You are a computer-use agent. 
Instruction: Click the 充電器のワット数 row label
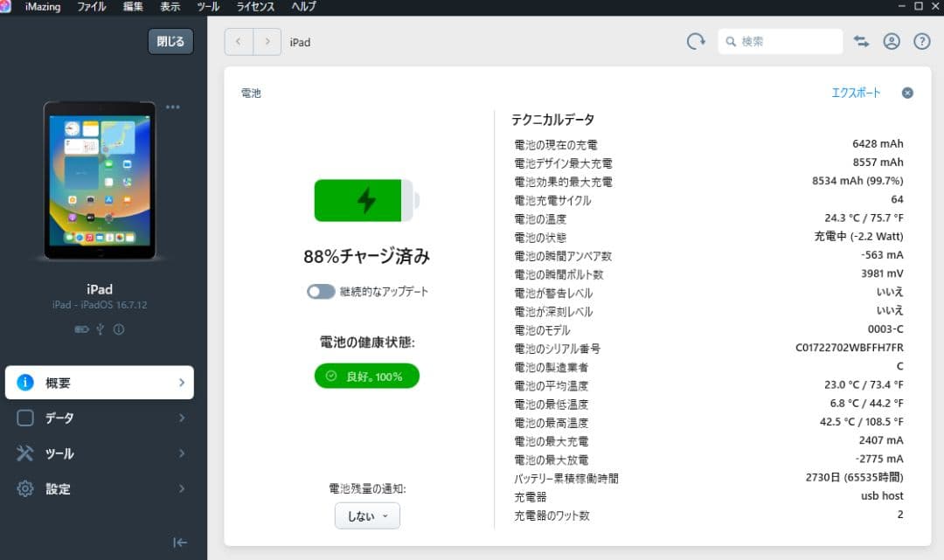click(x=552, y=515)
